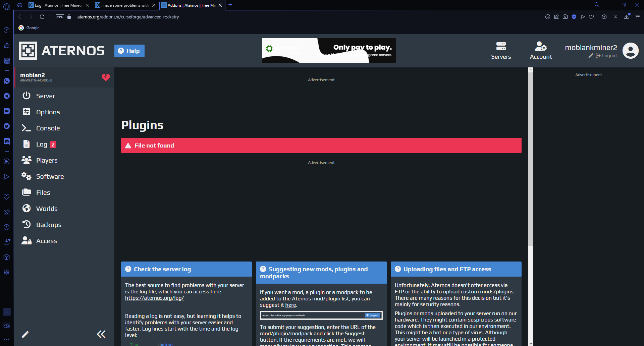Switch to 'i have some problems with' tab
Viewport: 644px width, 346px height.
pos(125,5)
